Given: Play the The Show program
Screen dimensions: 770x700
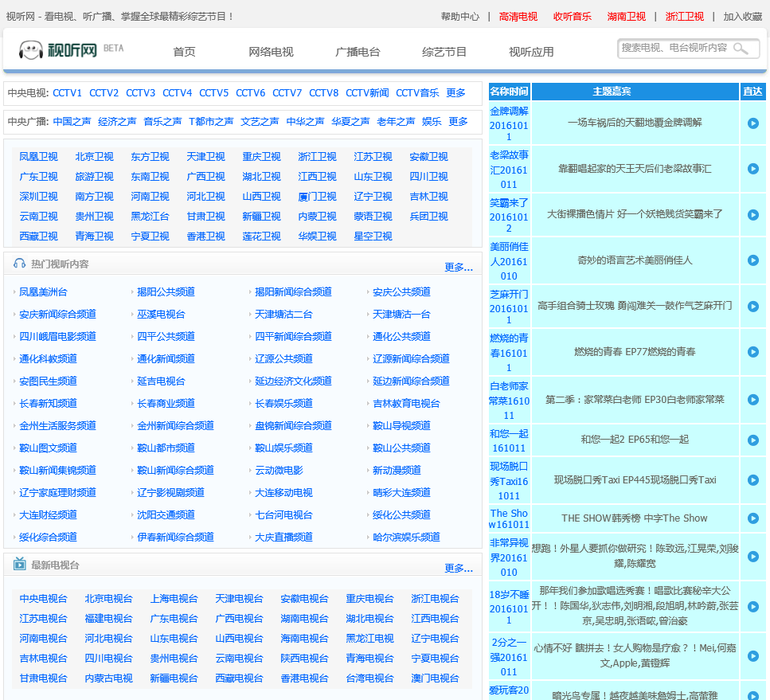Looking at the screenshot, I should tap(752, 518).
